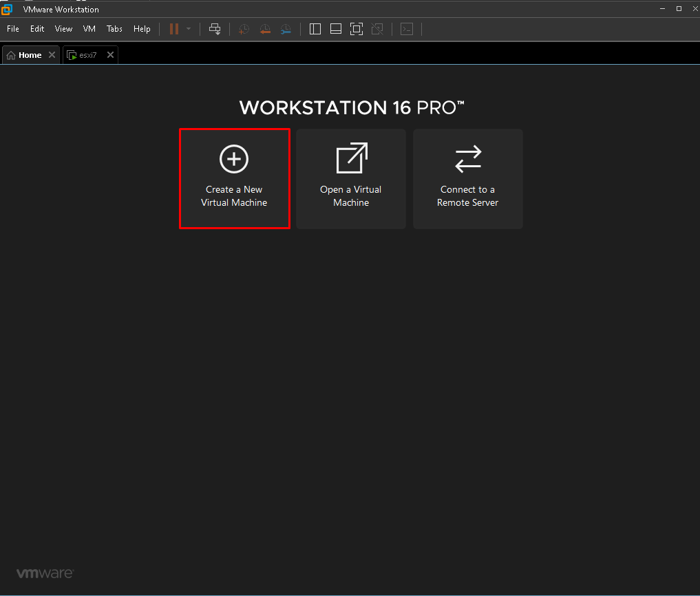Screen dimensions: 700x596
Task: Enter full screen mode icon
Action: tap(356, 29)
